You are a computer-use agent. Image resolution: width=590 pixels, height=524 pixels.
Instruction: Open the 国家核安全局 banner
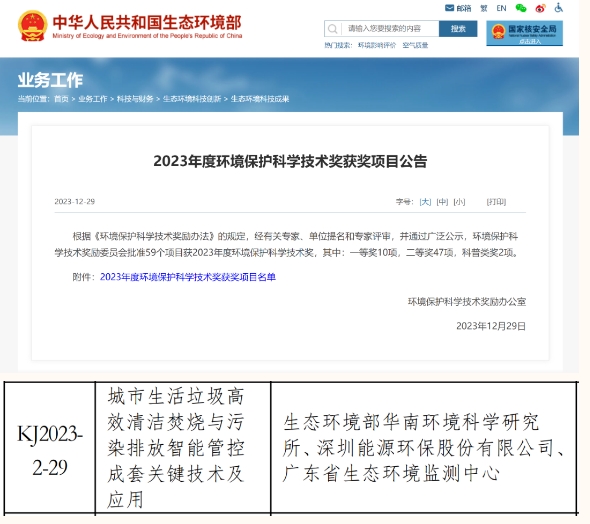pos(525,33)
